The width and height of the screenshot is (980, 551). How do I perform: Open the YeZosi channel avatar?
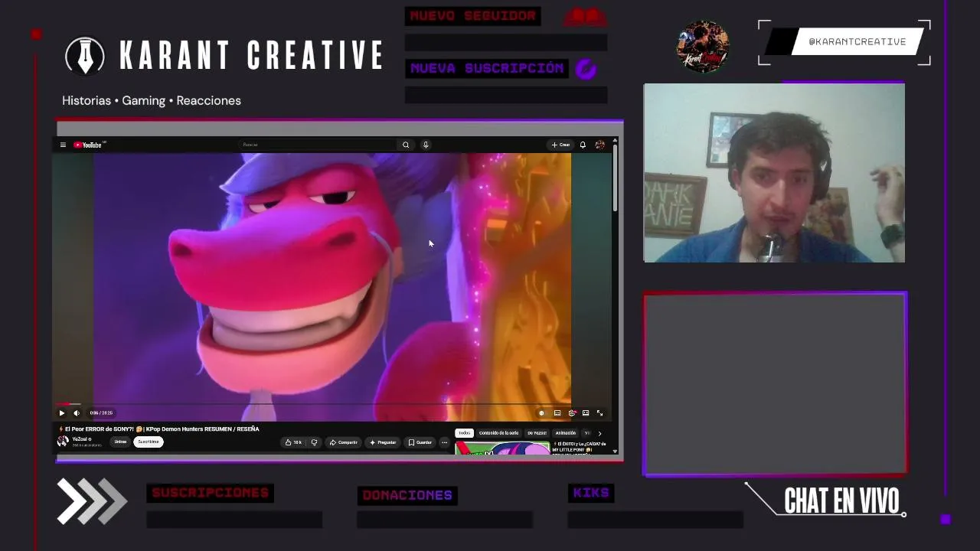coord(63,442)
